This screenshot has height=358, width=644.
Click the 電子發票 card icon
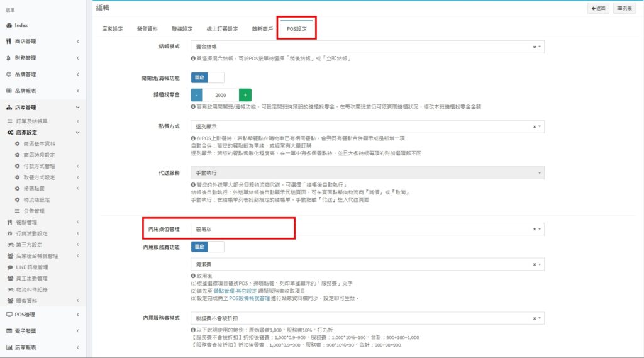(9, 331)
